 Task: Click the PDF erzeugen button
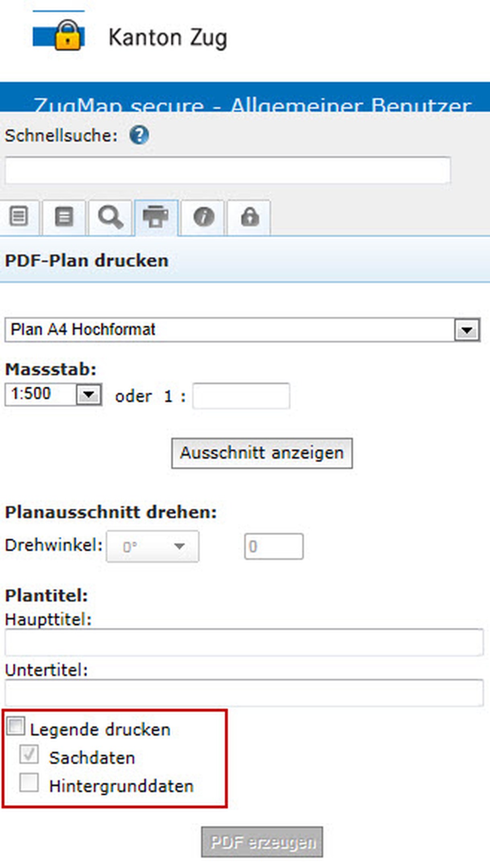pos(262,842)
